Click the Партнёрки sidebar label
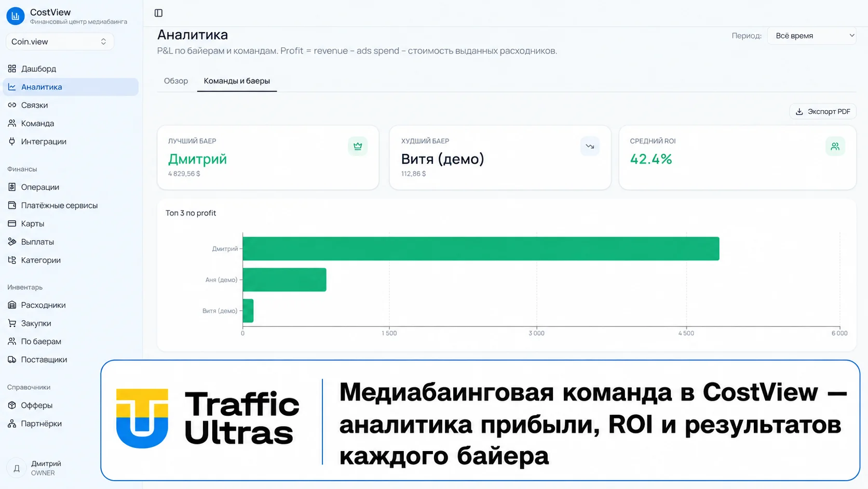 tap(42, 424)
